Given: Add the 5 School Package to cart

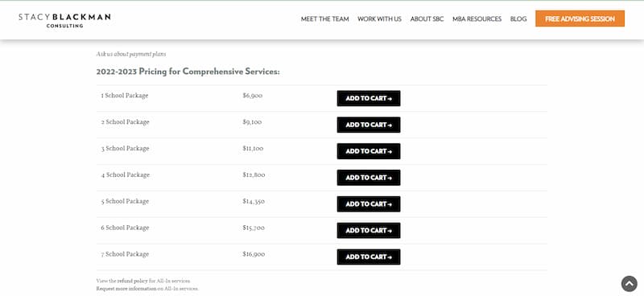Looking at the screenshot, I should click(369, 204).
